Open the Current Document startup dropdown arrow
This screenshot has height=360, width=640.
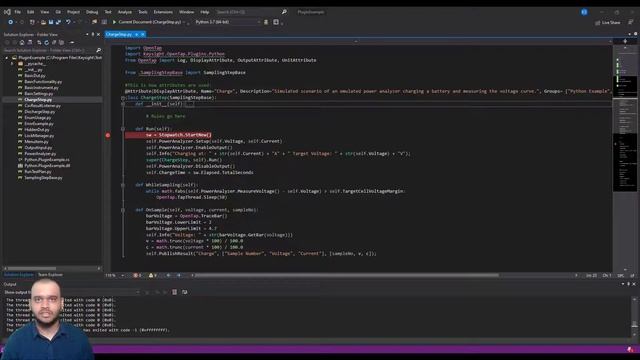coord(184,22)
